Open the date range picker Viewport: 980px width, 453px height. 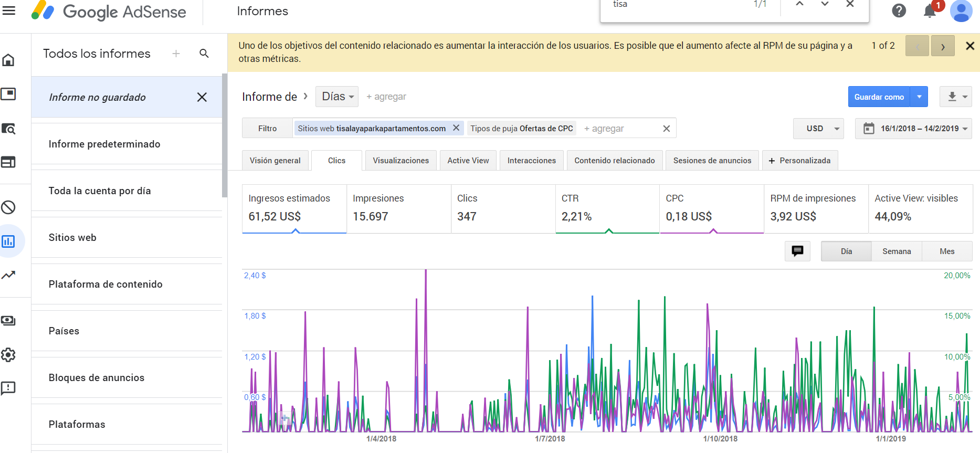click(913, 129)
